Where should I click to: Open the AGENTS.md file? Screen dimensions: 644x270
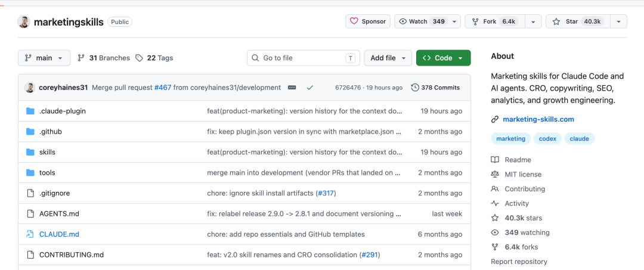click(58, 214)
